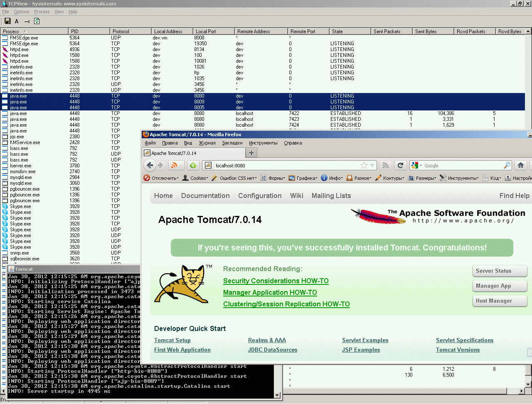
Task: Click the TCPView vertical scrollbar up arrow
Action: tap(528, 31)
